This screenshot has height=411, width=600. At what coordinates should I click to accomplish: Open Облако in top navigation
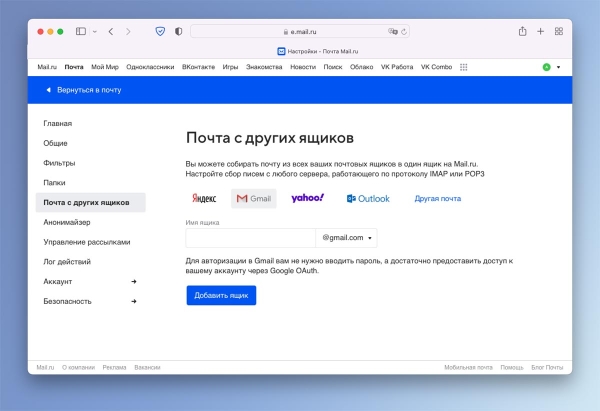[x=362, y=67]
